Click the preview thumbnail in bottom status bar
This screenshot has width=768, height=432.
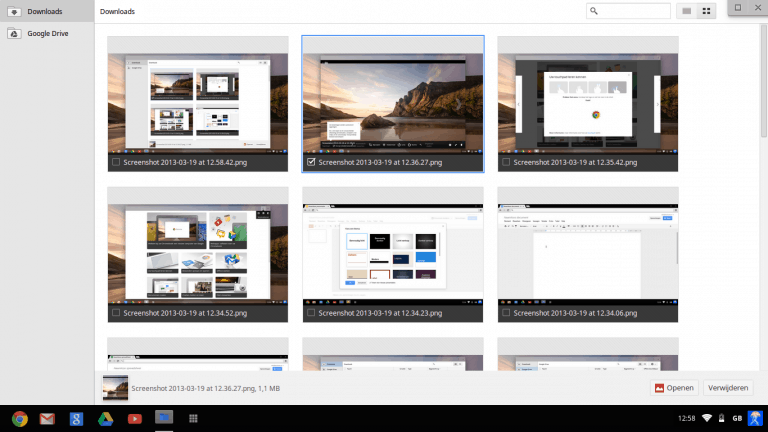pyautogui.click(x=115, y=388)
